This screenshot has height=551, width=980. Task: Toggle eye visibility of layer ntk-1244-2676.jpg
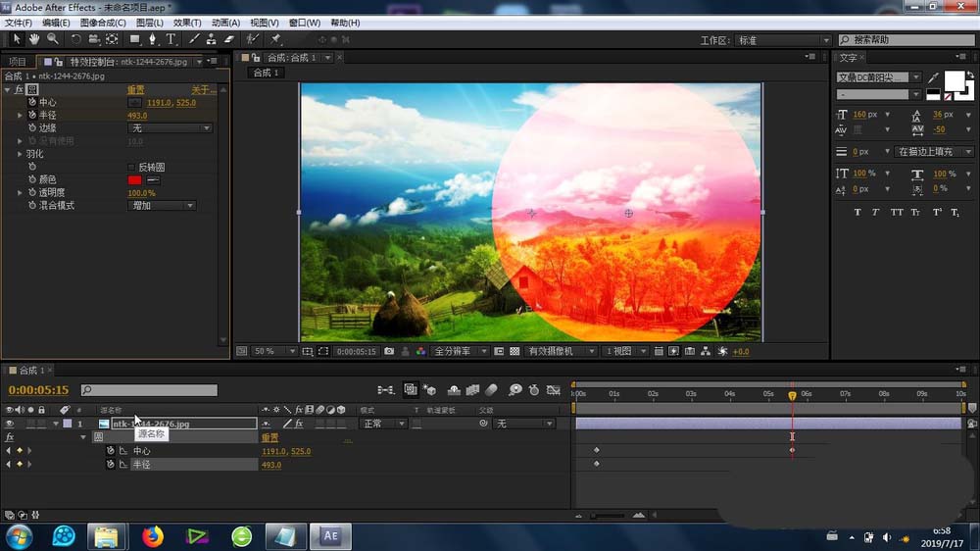(10, 425)
